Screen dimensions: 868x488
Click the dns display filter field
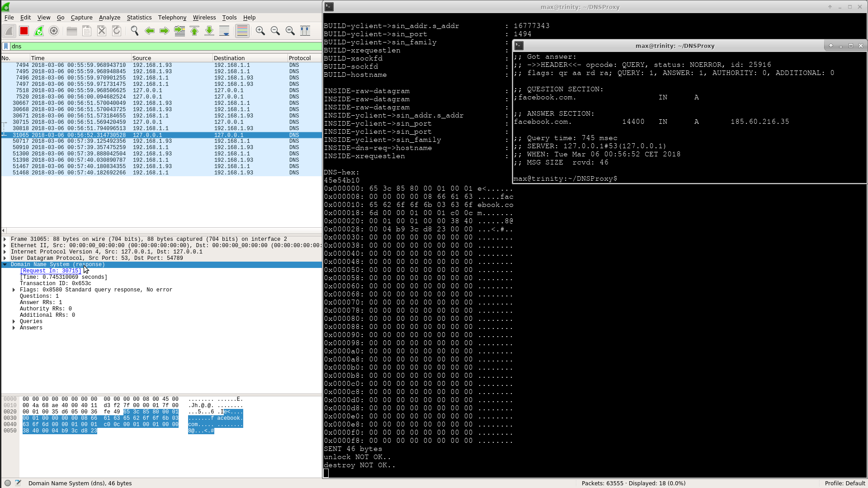click(x=163, y=46)
